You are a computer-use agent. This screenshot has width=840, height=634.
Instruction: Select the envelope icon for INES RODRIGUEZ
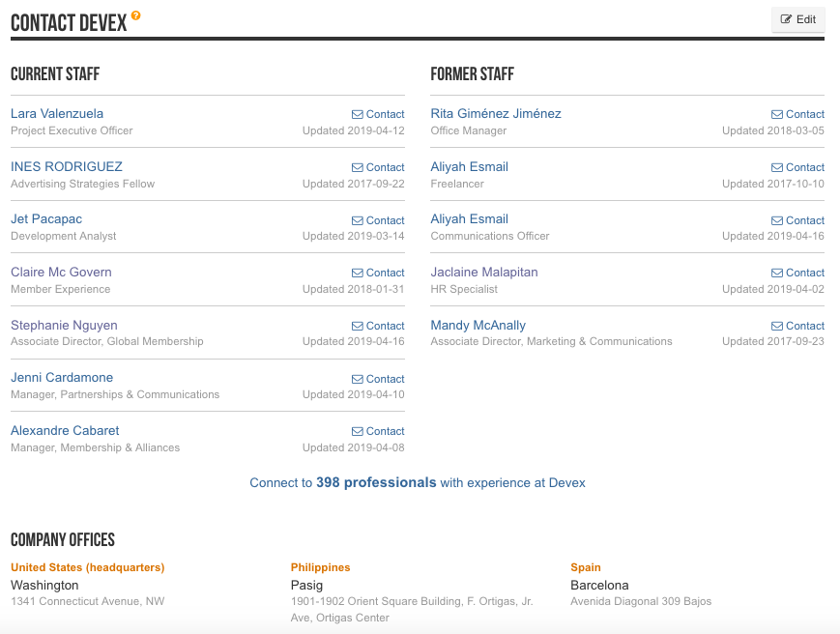358,167
